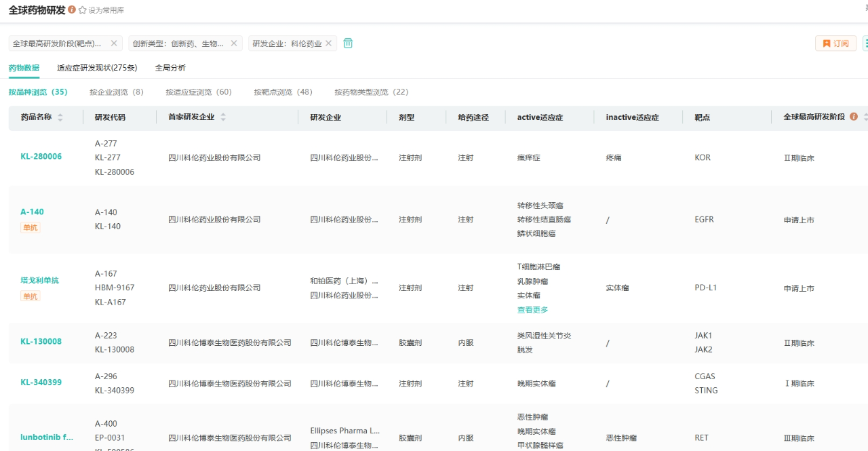Screen dimensions: 868x451
Task: Sort by 首家研发企业 column arrows
Action: [x=223, y=117]
